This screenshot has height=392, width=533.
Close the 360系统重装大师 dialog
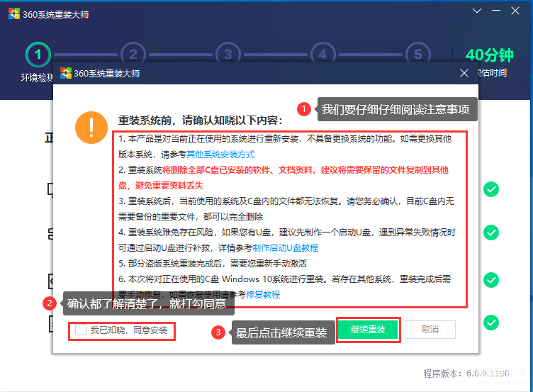[464, 73]
